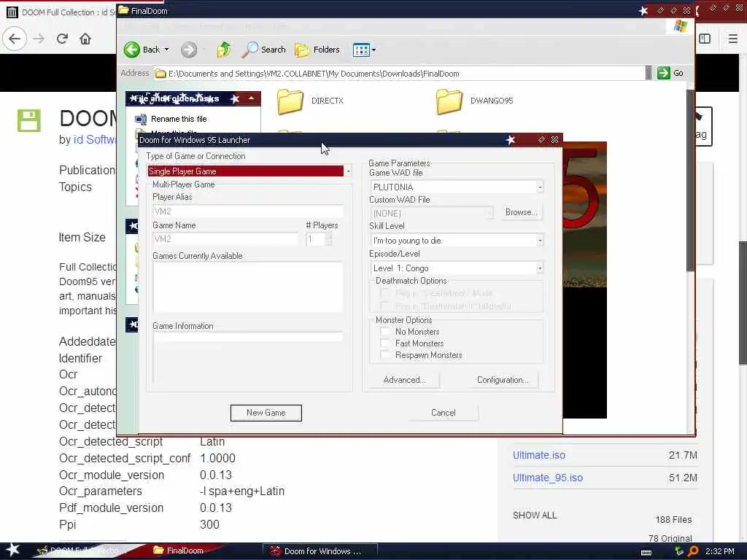Click the star icon in FinalDoom title bar
This screenshot has width=747, height=560.
pyautogui.click(x=643, y=10)
